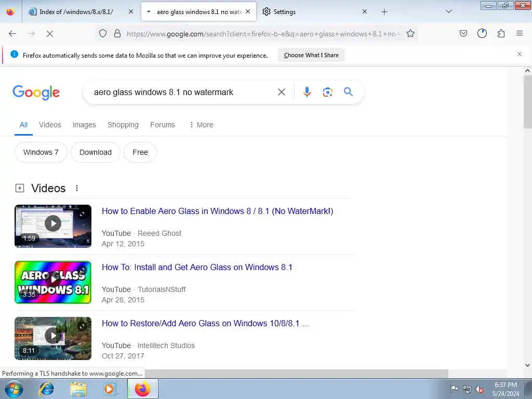Click the Google logo
The height and width of the screenshot is (399, 532).
pos(36,92)
